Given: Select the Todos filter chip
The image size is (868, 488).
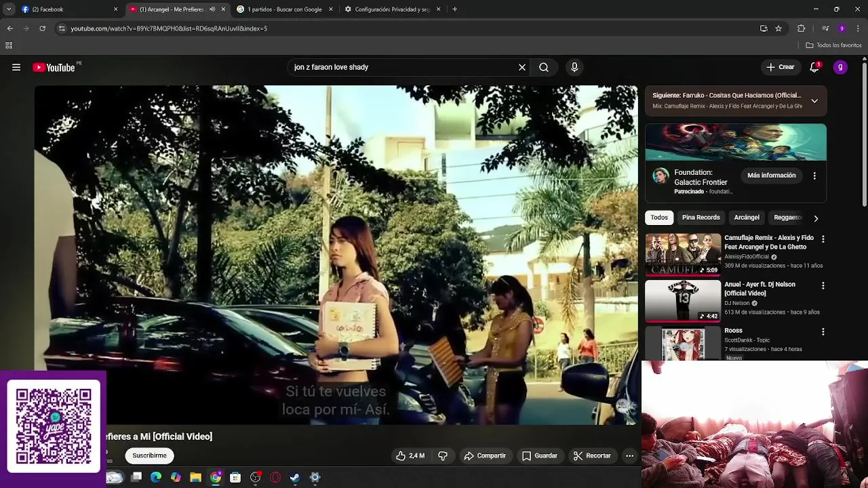Looking at the screenshot, I should click(659, 218).
